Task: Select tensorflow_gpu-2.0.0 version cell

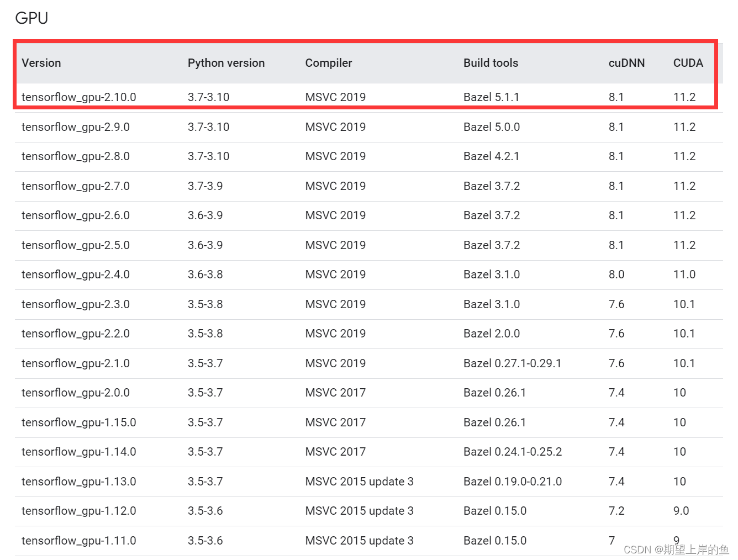Action: pos(76,393)
